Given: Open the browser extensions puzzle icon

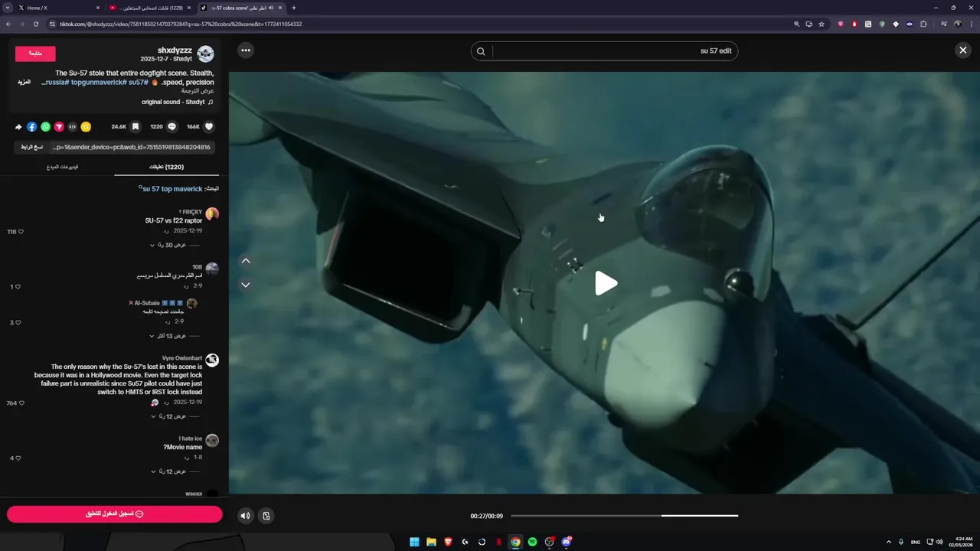Looking at the screenshot, I should click(923, 24).
